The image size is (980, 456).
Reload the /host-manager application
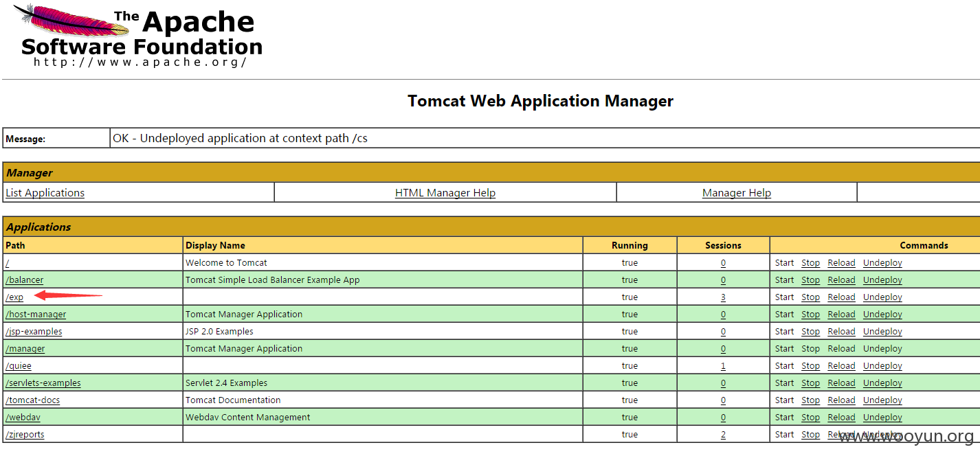pos(841,315)
